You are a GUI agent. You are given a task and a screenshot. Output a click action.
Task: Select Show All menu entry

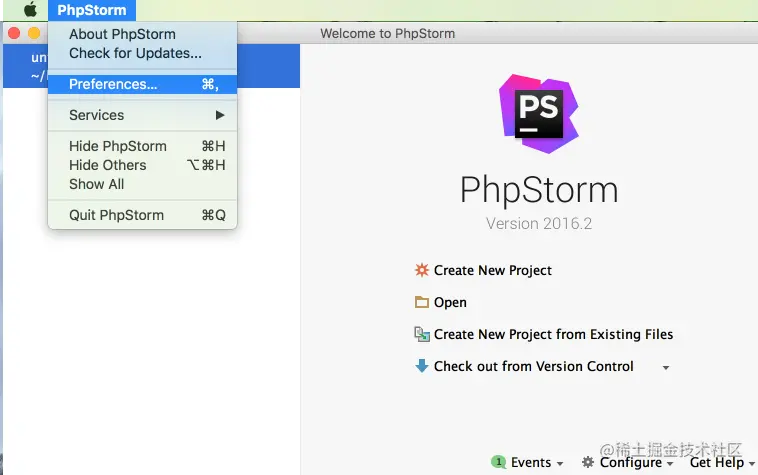tap(143, 184)
